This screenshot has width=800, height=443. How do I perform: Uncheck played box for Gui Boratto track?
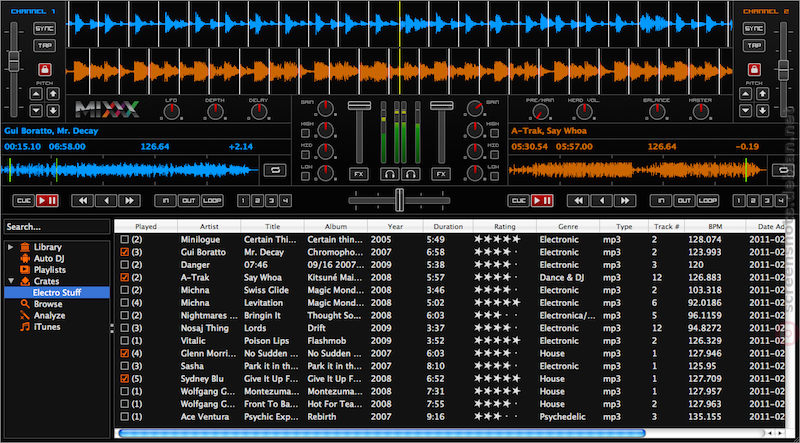pyautogui.click(x=124, y=252)
